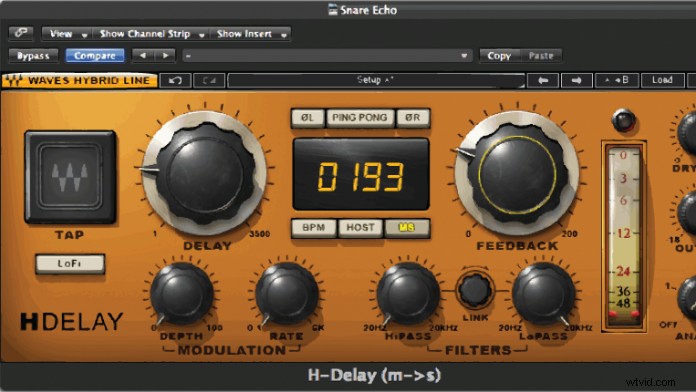Click the A to B setup button
This screenshot has width=696, height=392.
pos(617,80)
